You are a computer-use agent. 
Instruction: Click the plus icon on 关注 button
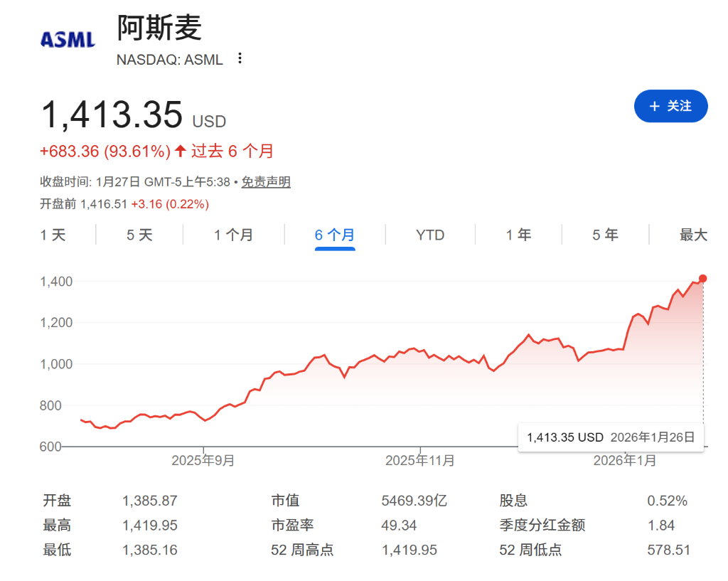[654, 105]
